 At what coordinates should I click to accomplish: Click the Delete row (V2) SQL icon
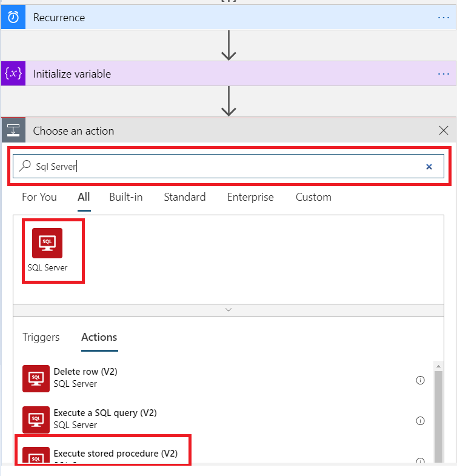pyautogui.click(x=36, y=378)
